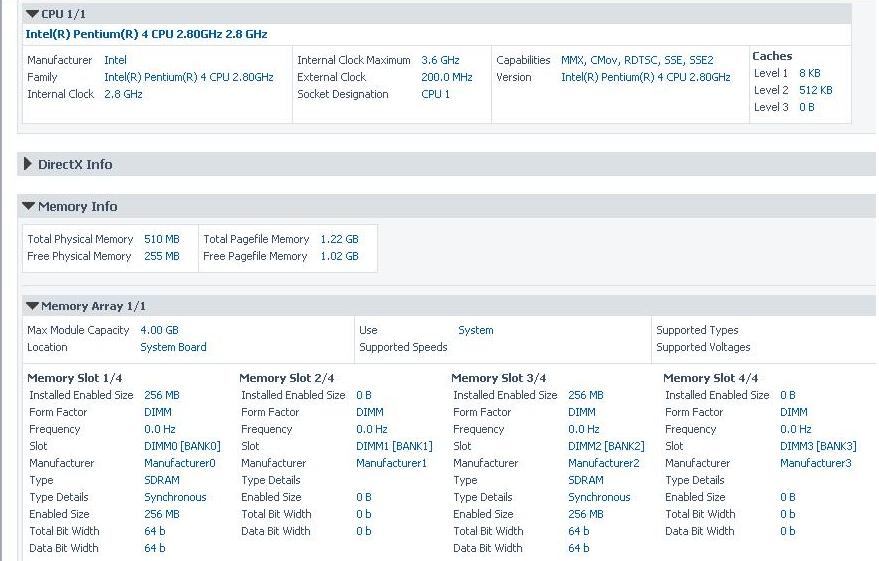Select slot value DIMM1 [BANK1]
The height and width of the screenshot is (561, 879).
pos(394,446)
